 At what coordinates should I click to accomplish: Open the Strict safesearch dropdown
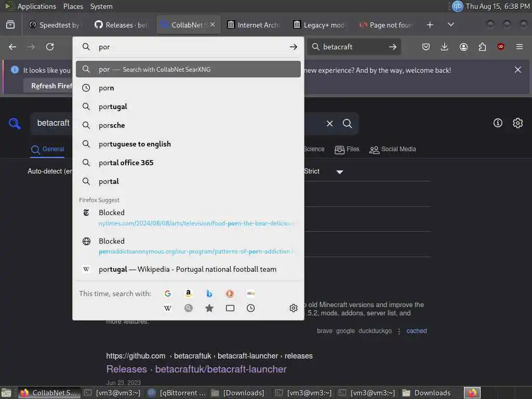point(323,171)
